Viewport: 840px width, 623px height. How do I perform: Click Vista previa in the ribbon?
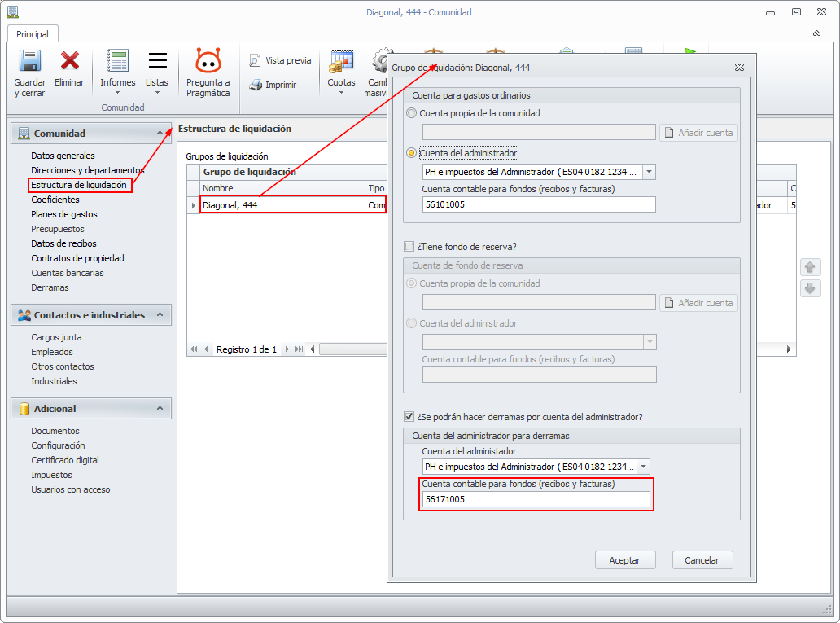coord(280,60)
